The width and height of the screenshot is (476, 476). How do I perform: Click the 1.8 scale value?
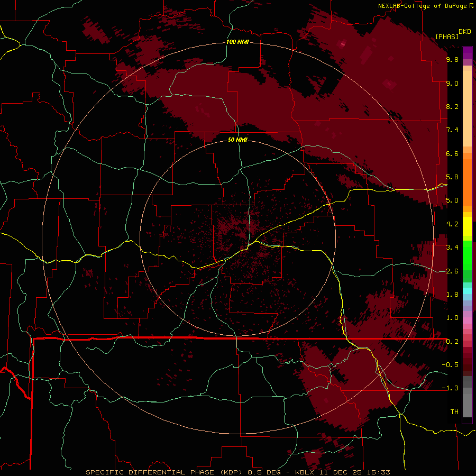pos(452,295)
